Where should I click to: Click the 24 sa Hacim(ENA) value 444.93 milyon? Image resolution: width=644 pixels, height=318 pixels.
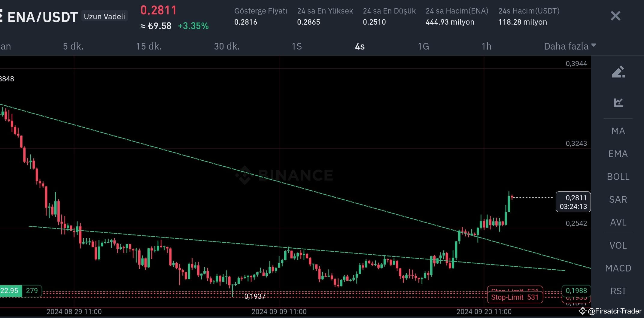(450, 22)
